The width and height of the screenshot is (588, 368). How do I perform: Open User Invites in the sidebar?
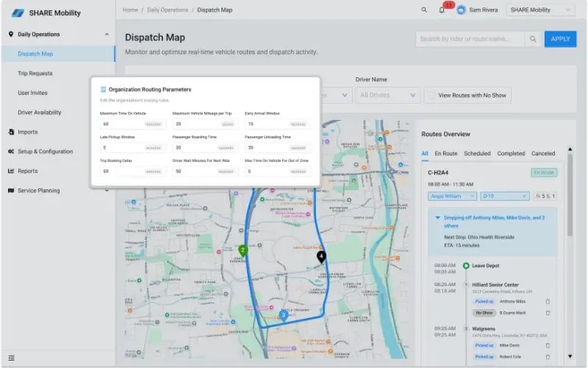click(x=32, y=93)
